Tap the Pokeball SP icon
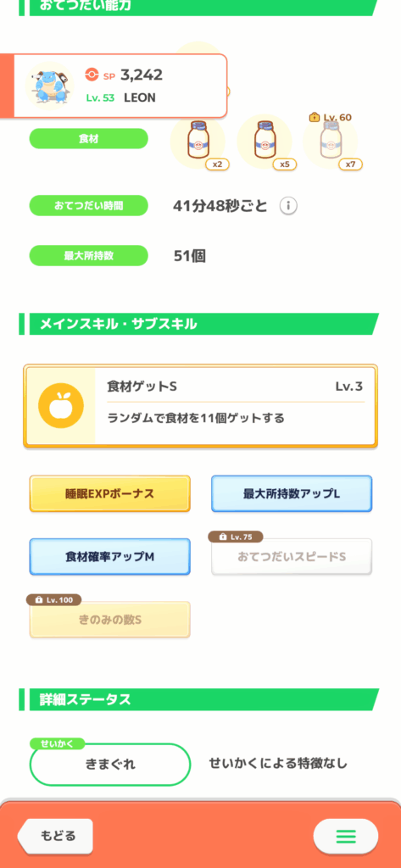 pos(92,75)
